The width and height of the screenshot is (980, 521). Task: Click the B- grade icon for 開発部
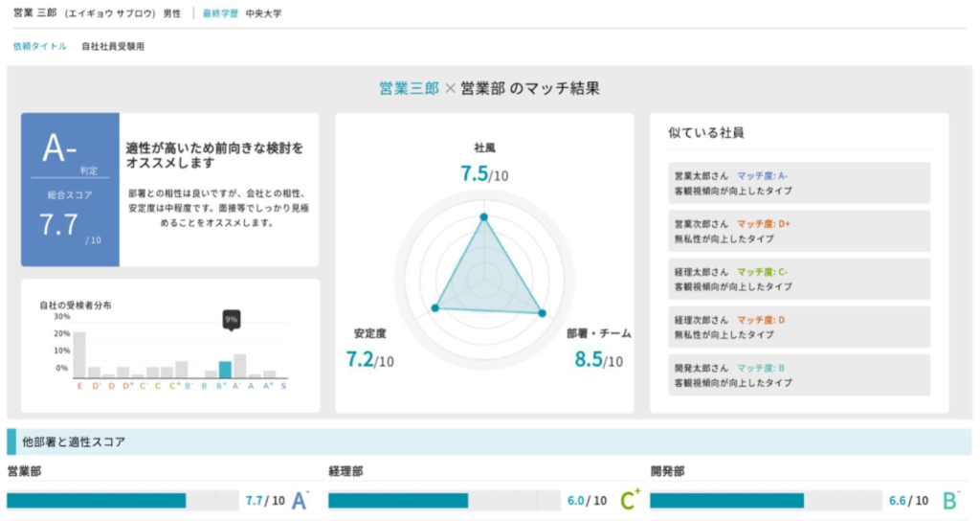tap(950, 500)
